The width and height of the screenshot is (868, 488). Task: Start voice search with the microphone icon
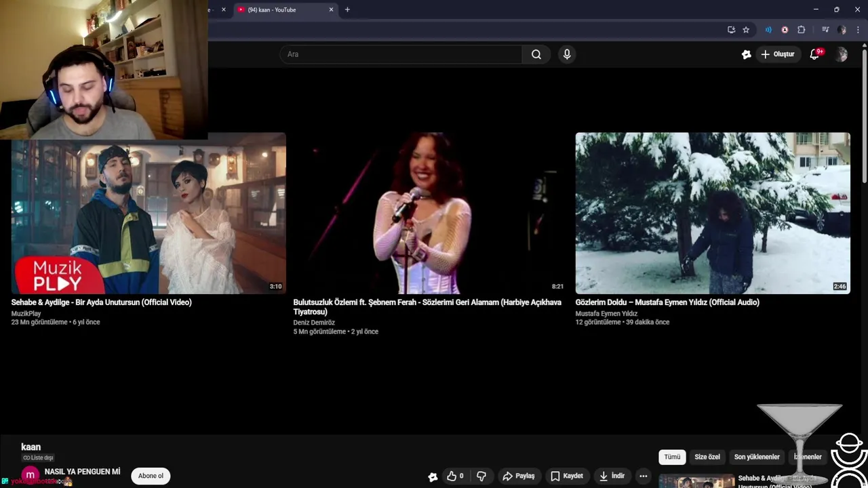(567, 54)
